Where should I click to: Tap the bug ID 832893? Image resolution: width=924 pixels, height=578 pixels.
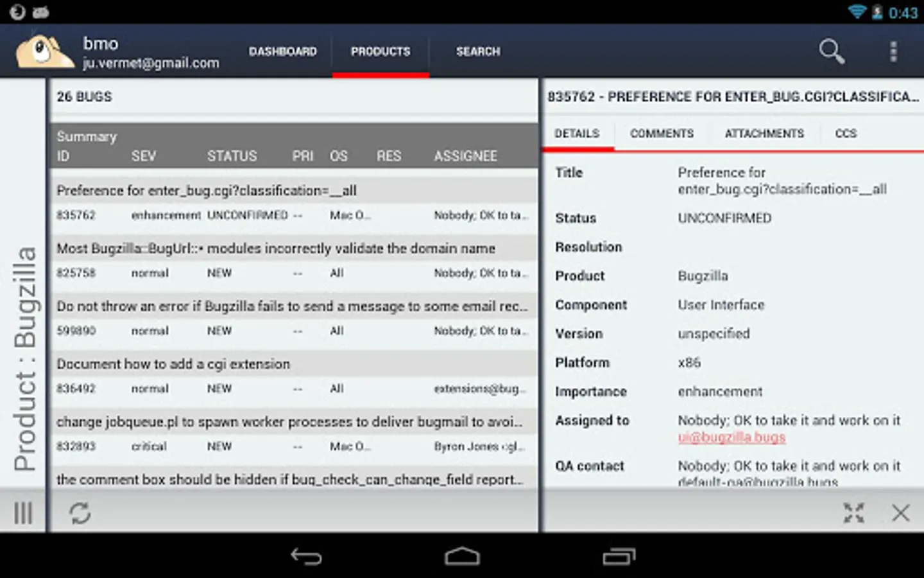(76, 446)
